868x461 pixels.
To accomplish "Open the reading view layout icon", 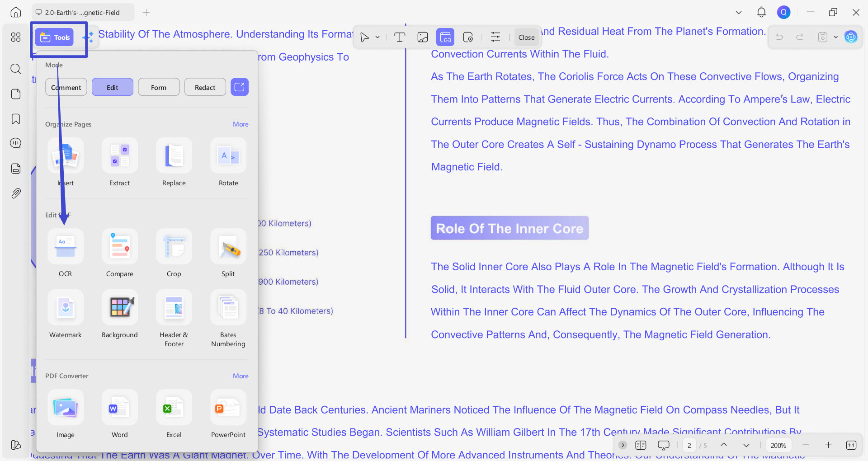I will 641,445.
